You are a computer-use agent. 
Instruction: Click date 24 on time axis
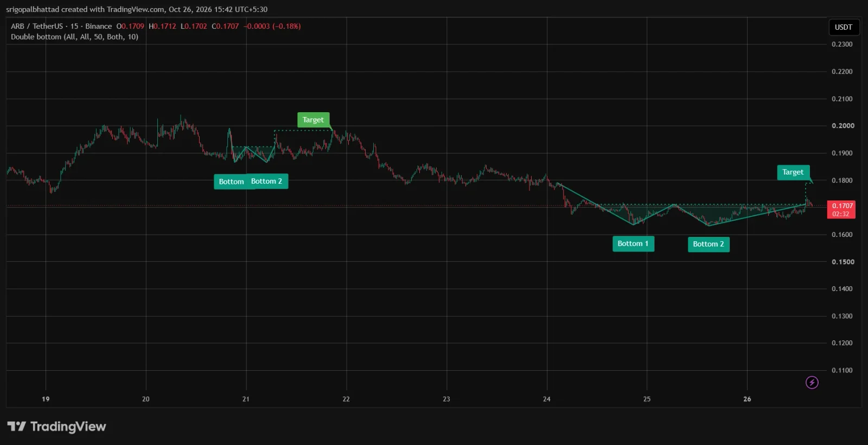(x=547, y=399)
